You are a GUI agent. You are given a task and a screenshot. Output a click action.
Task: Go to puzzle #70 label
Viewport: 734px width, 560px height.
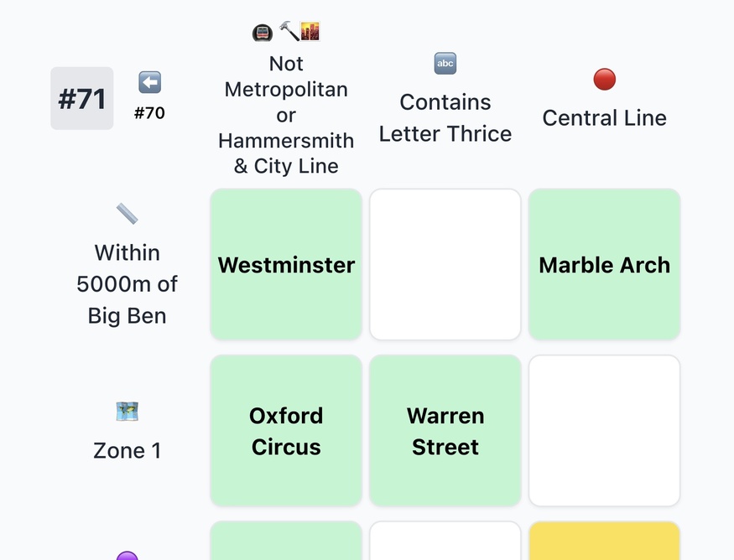(149, 112)
